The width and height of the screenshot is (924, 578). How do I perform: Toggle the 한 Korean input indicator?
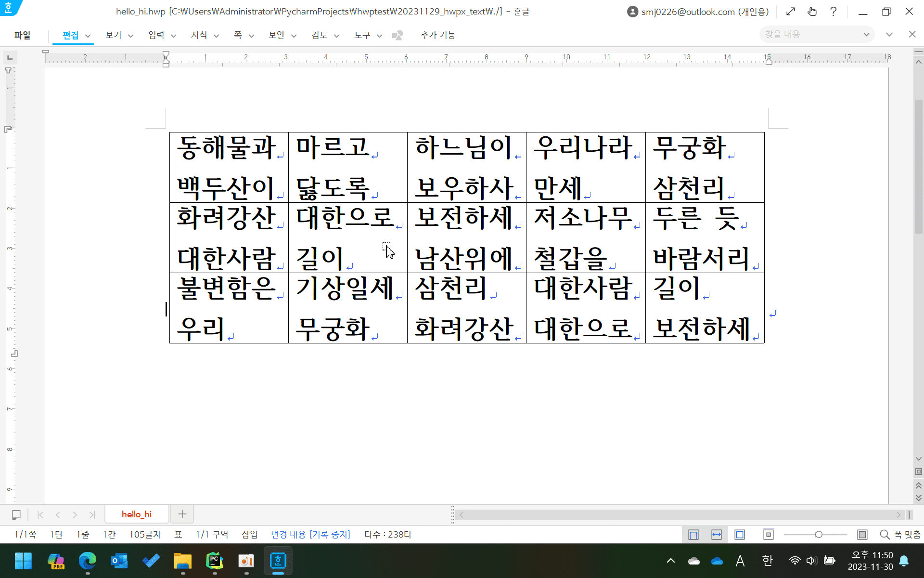pos(768,561)
